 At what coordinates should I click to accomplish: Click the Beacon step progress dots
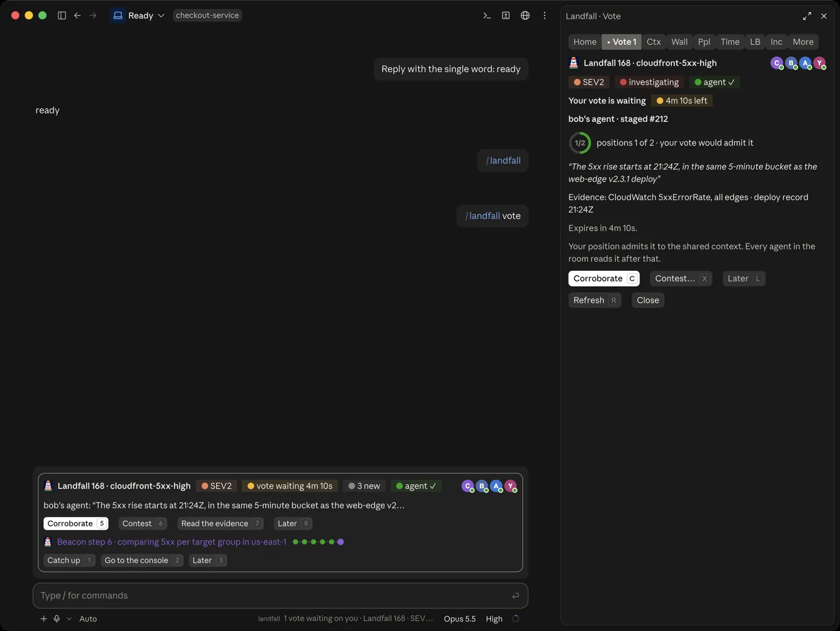(x=318, y=542)
